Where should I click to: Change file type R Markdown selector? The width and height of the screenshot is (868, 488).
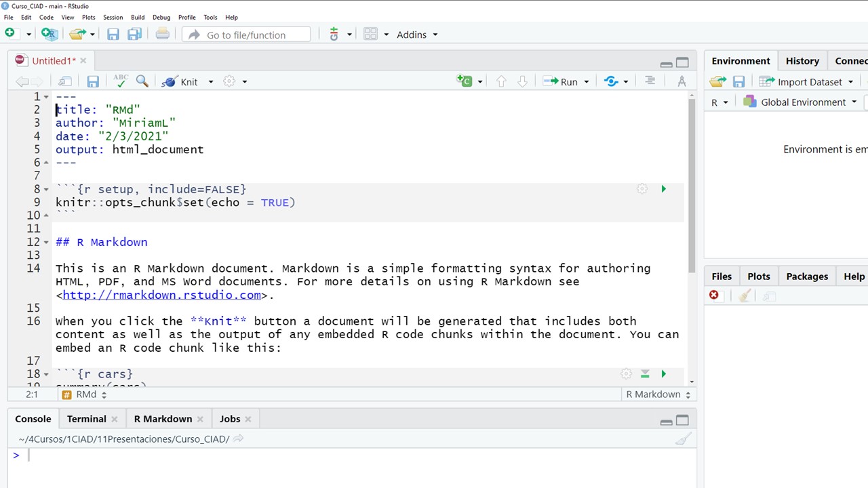coord(658,394)
